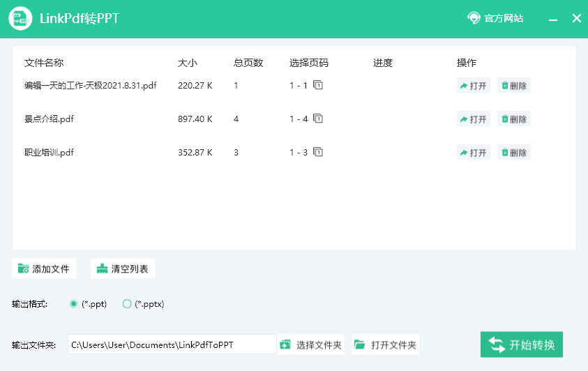Delete 职业培训.pdf from the list
588x371 pixels.
[514, 153]
